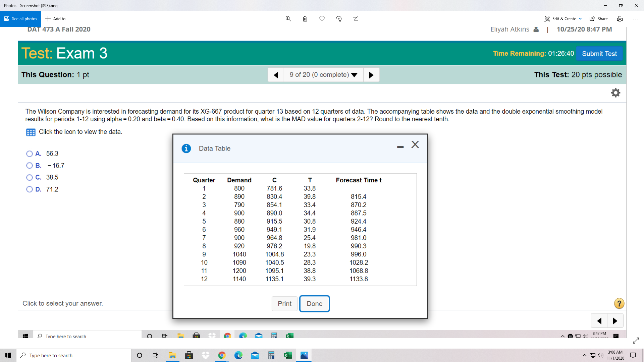Click the zoom magnifier icon in Photos toolbar
The height and width of the screenshot is (362, 644).
pyautogui.click(x=288, y=19)
